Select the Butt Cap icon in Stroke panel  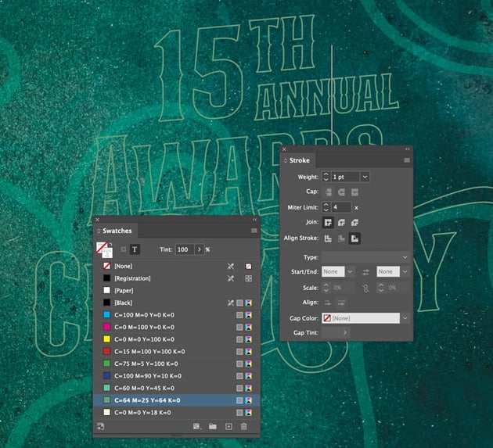point(329,192)
